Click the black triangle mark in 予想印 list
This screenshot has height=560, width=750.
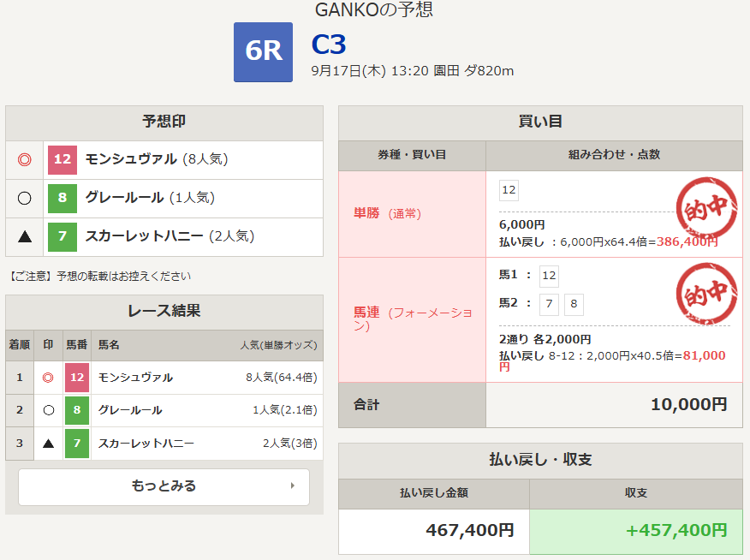click(x=24, y=236)
